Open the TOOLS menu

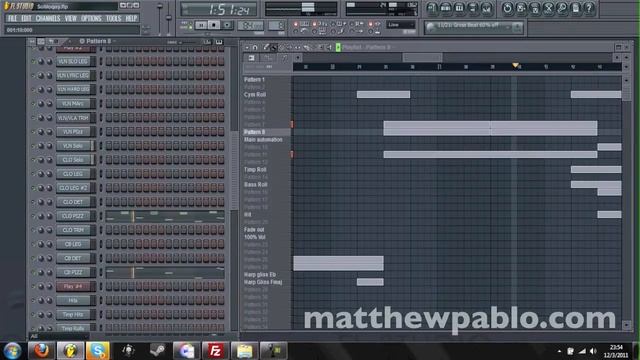click(x=113, y=18)
